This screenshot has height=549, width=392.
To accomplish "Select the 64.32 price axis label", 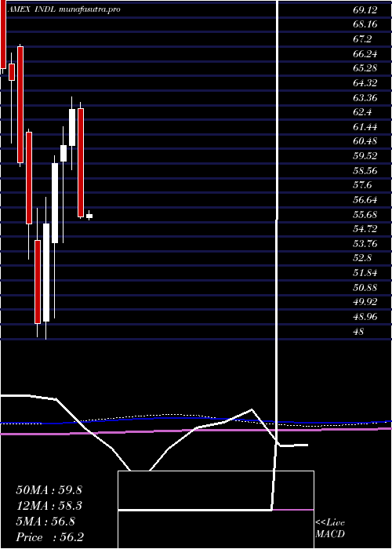I will pyautogui.click(x=365, y=83).
